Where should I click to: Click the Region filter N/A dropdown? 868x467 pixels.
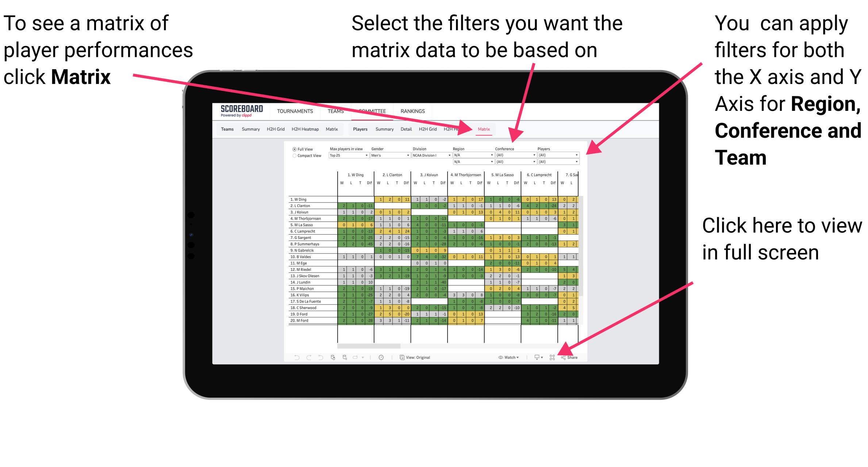[x=472, y=155]
